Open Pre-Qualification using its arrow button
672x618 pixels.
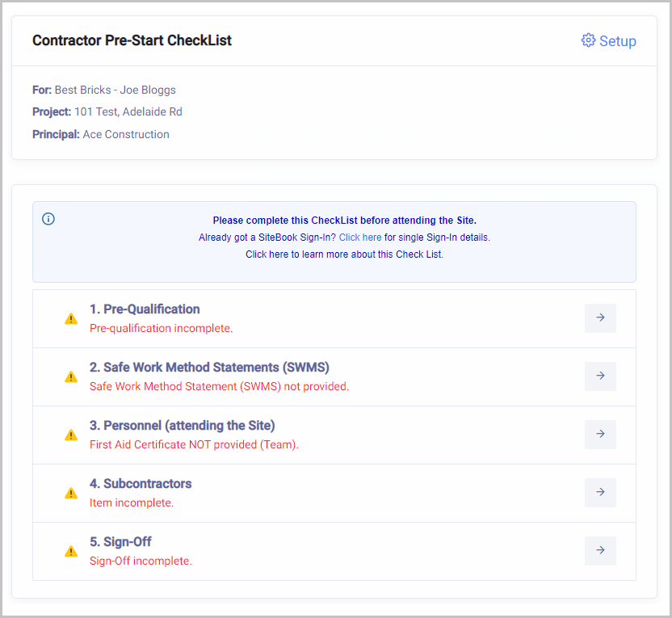click(x=600, y=318)
